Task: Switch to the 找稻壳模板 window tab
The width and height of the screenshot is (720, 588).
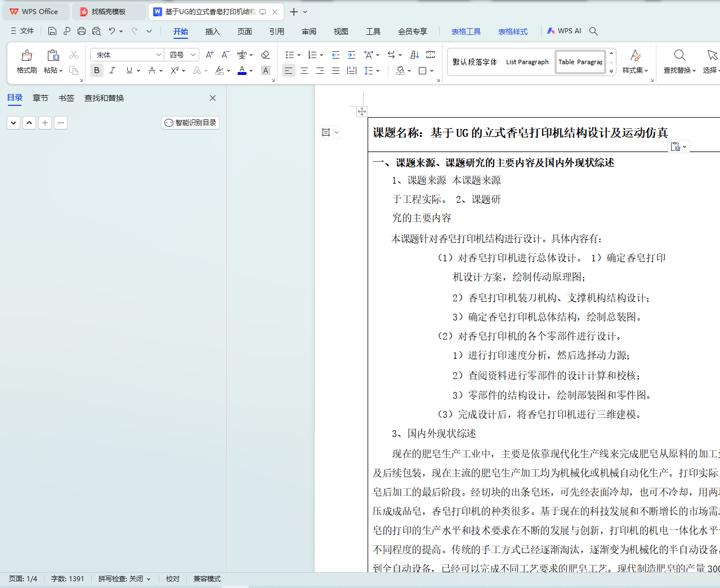Action: click(108, 12)
